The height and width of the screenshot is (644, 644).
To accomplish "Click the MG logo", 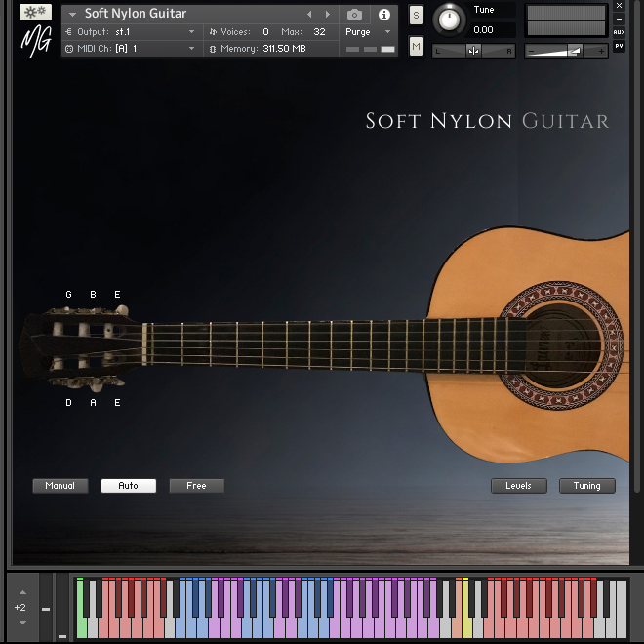I will (36, 40).
